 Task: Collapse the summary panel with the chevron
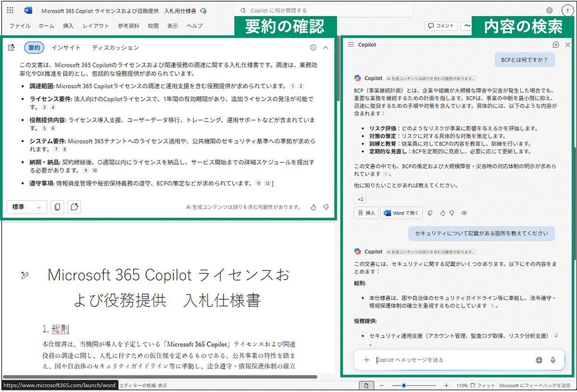[x=326, y=48]
